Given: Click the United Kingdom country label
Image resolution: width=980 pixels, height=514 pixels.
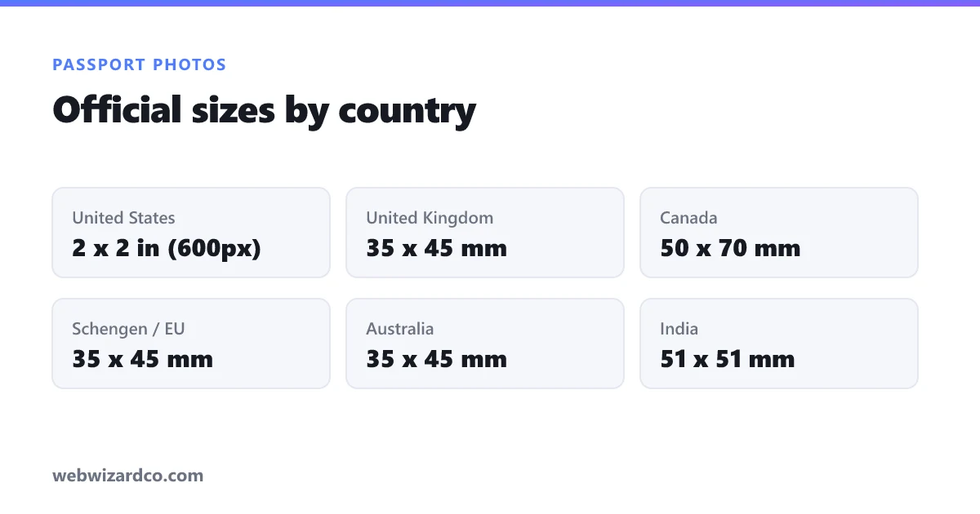Looking at the screenshot, I should click(430, 218).
